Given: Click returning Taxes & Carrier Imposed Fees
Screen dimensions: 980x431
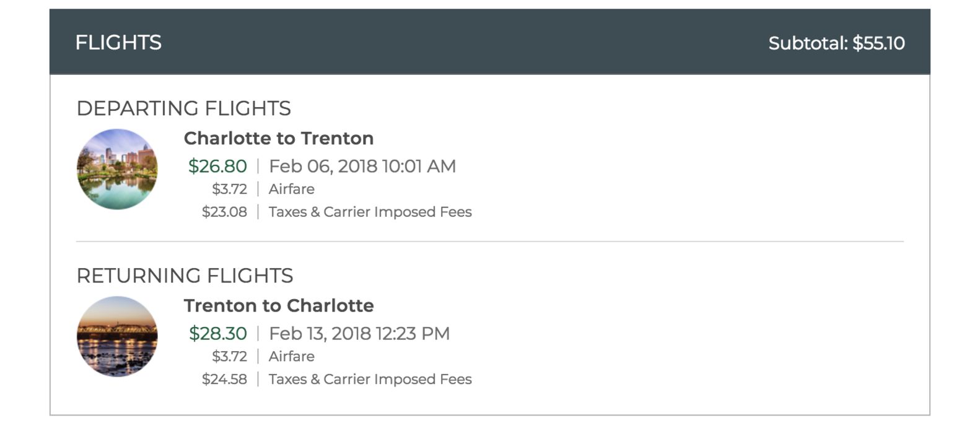Looking at the screenshot, I should click(370, 378).
